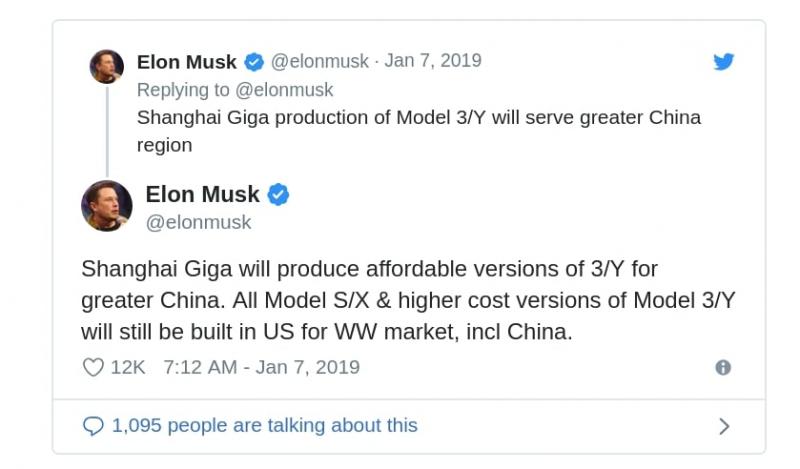800x469 pixels.
Task: Open small Elon Musk avatar in reply
Action: pyautogui.click(x=107, y=66)
